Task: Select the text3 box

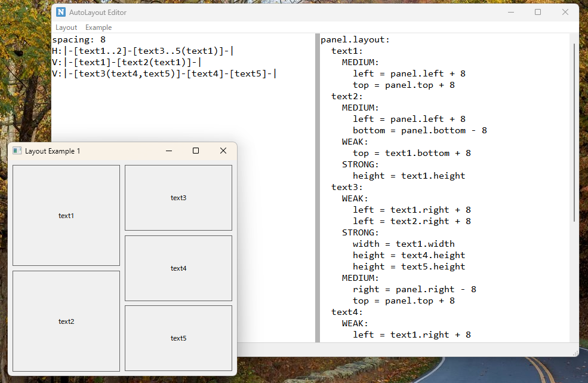Action: (x=178, y=198)
